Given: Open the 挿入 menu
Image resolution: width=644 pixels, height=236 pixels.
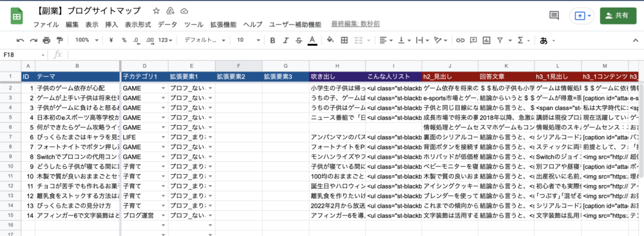Looking at the screenshot, I should click(111, 25).
